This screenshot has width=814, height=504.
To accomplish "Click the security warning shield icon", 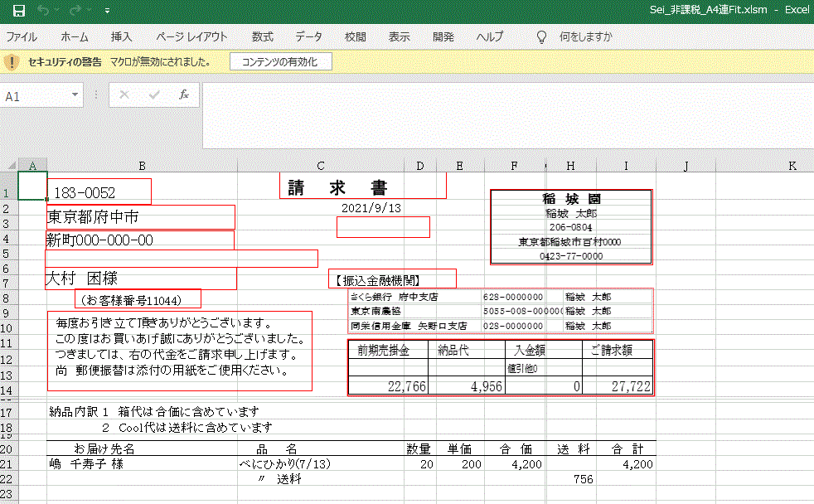I will (x=12, y=62).
